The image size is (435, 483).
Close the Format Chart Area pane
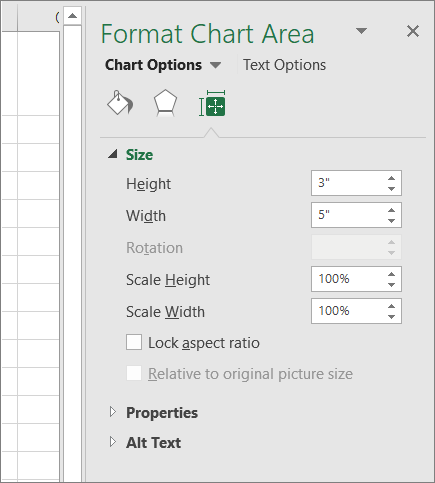pos(413,31)
